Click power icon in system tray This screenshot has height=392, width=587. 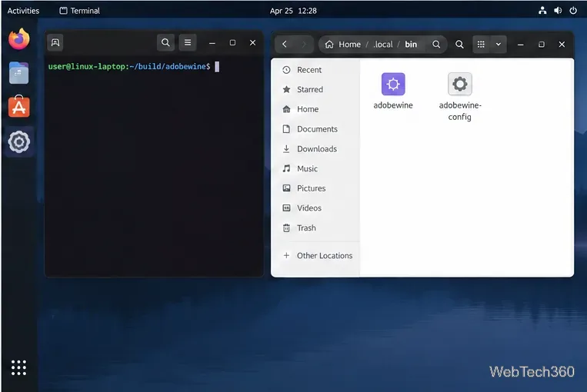(573, 11)
